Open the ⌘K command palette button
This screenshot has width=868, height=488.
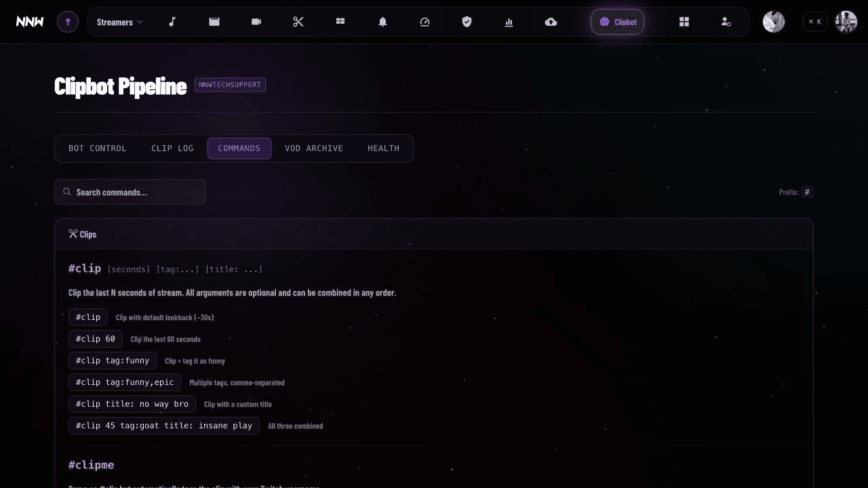tap(815, 22)
